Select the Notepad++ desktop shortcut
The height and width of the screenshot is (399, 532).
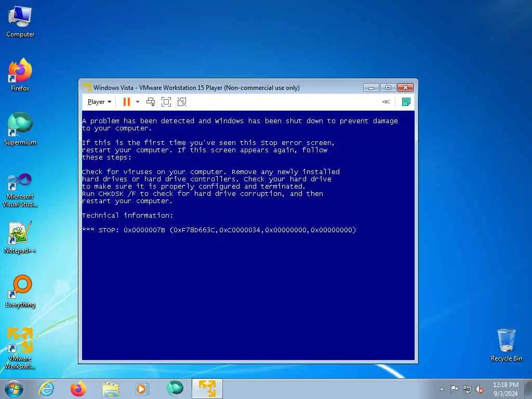point(20,237)
